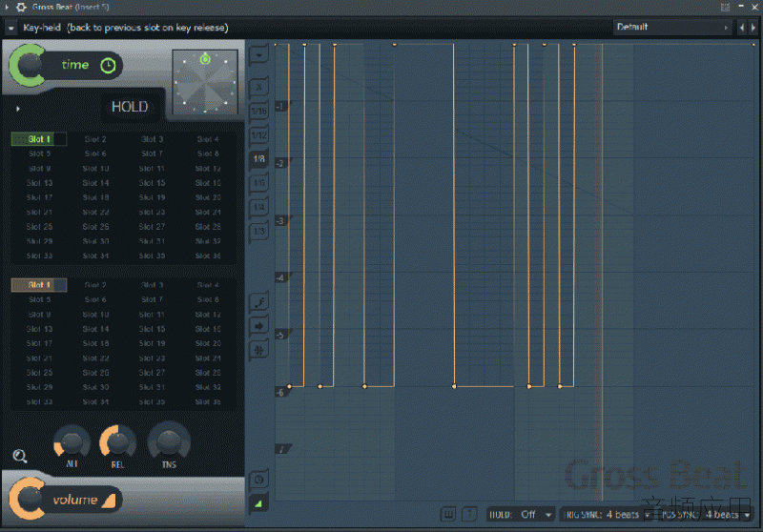Click the -1 level marker

(x=281, y=106)
